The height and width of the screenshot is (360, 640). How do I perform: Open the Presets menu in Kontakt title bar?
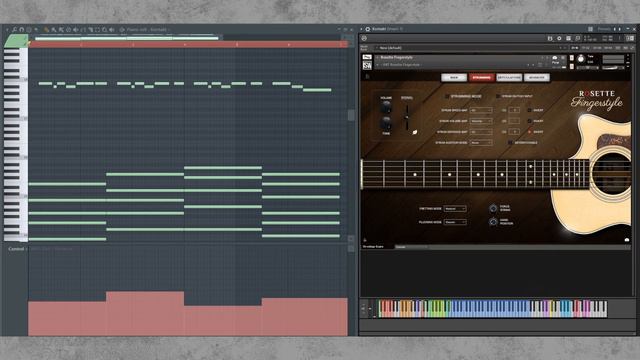(x=604, y=29)
